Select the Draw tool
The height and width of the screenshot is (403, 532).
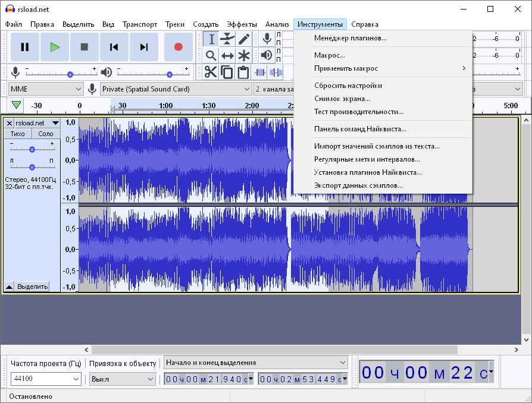(245, 39)
